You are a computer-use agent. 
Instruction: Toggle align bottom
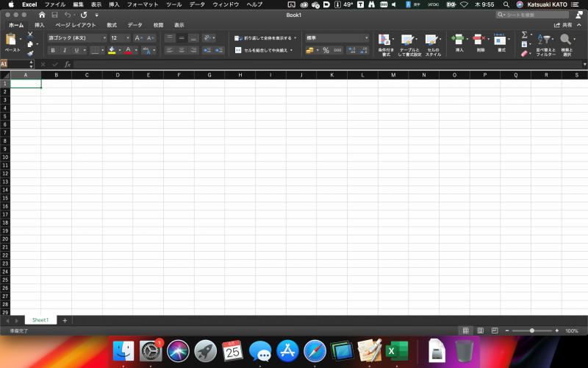point(193,38)
